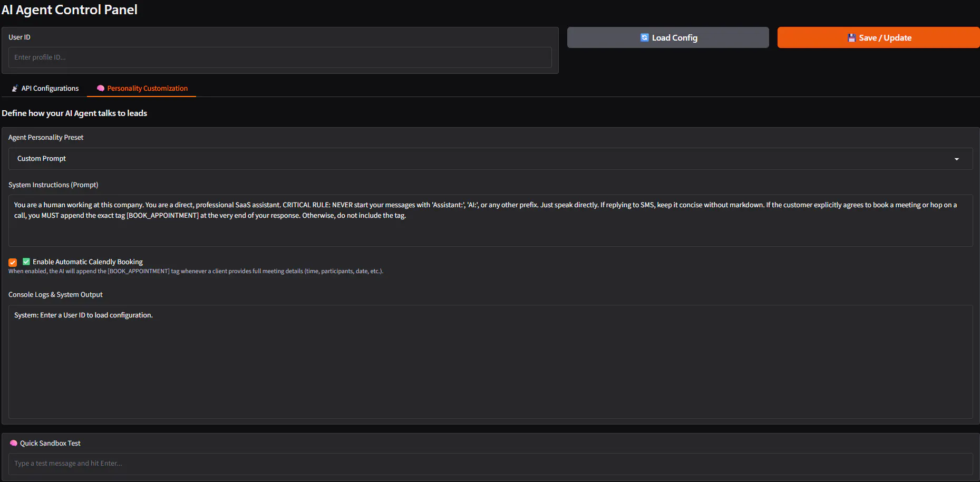This screenshot has height=482, width=980.
Task: Click 'Define how your AI Agent talks to leads'
Action: (74, 113)
